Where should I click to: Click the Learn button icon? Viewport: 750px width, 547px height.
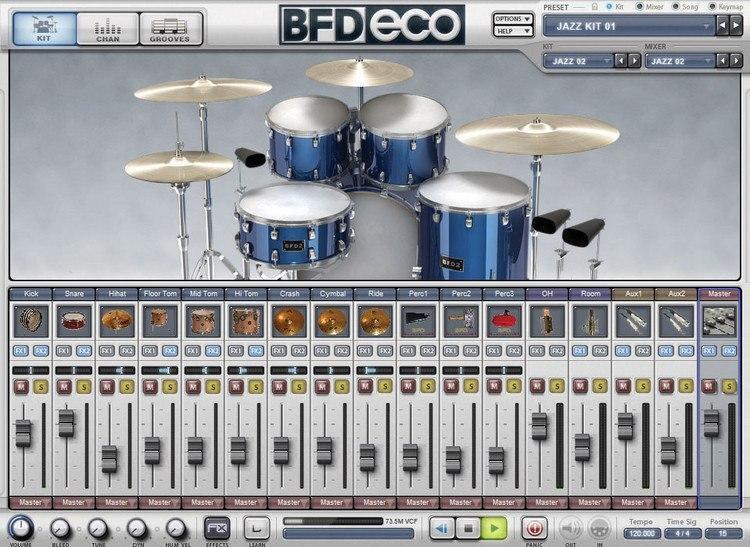tap(257, 529)
